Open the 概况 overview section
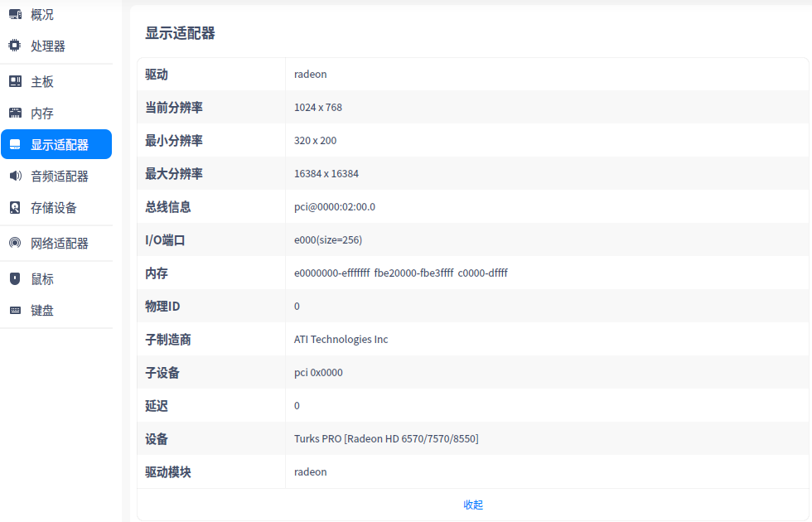Image resolution: width=812 pixels, height=522 pixels. (x=56, y=15)
